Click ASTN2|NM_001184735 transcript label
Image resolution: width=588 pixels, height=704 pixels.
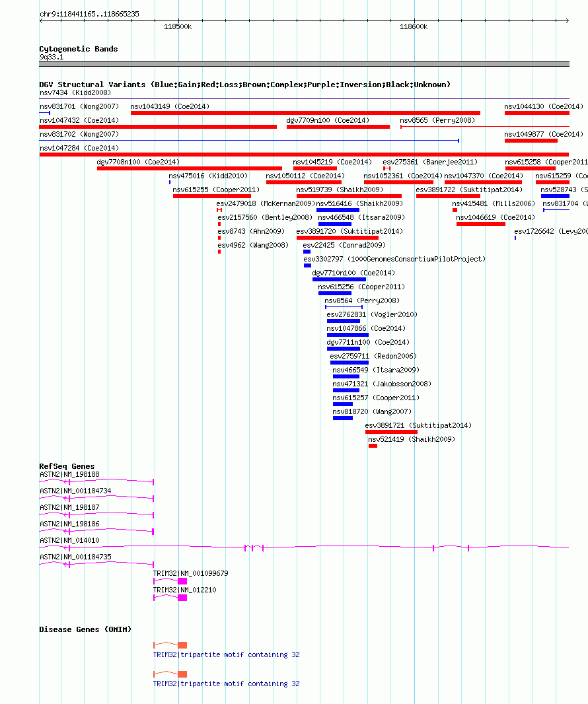[75, 557]
